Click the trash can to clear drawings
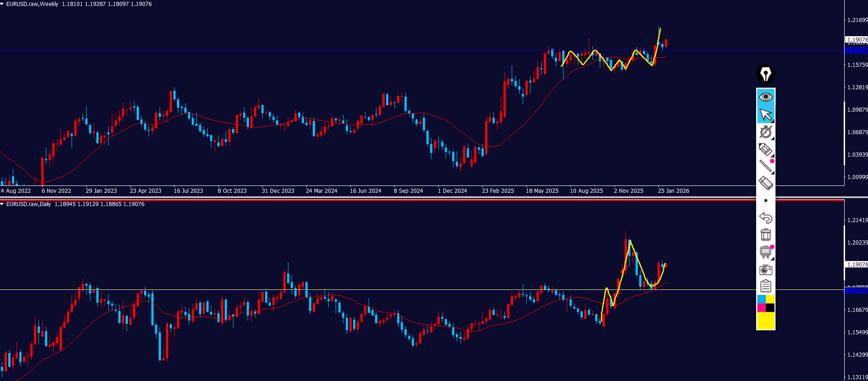The width and height of the screenshot is (868, 381). click(x=765, y=234)
